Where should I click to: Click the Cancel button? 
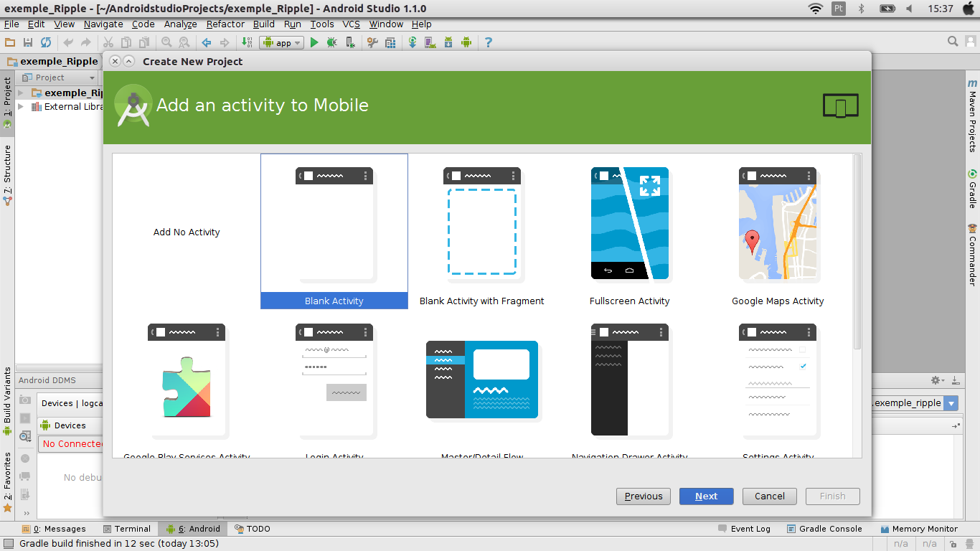pyautogui.click(x=770, y=496)
